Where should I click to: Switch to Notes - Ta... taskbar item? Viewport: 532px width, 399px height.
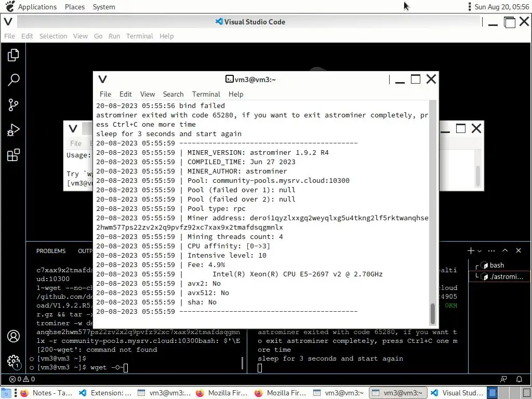(x=46, y=393)
